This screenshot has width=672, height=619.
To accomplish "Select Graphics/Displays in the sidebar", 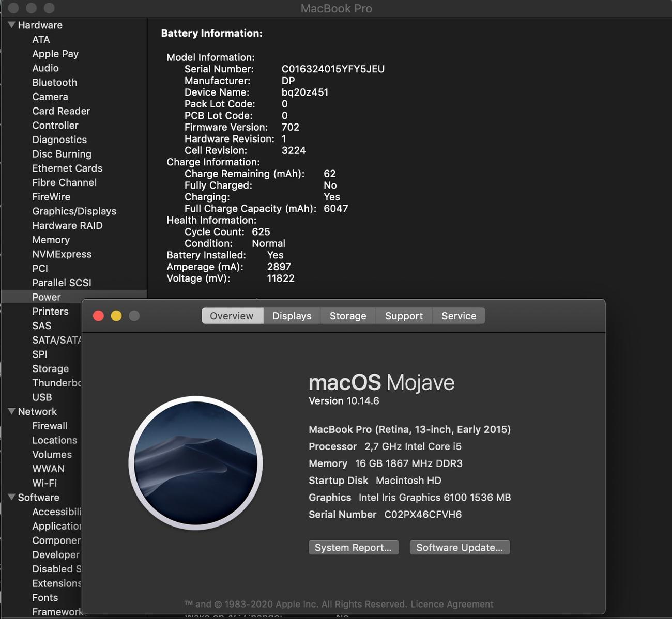I will (74, 211).
